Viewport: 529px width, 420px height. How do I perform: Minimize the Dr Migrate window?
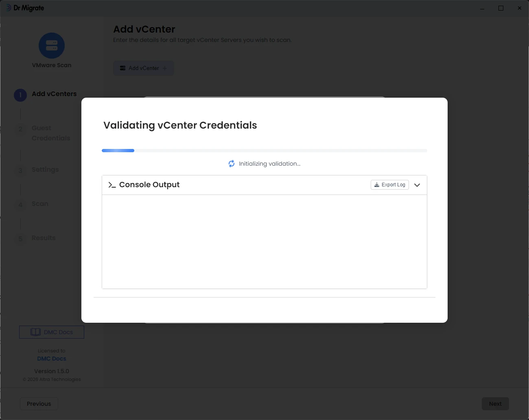point(482,8)
